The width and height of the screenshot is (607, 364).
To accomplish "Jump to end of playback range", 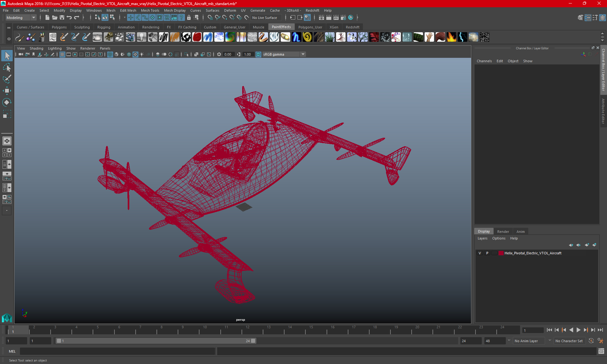I will pos(600,330).
